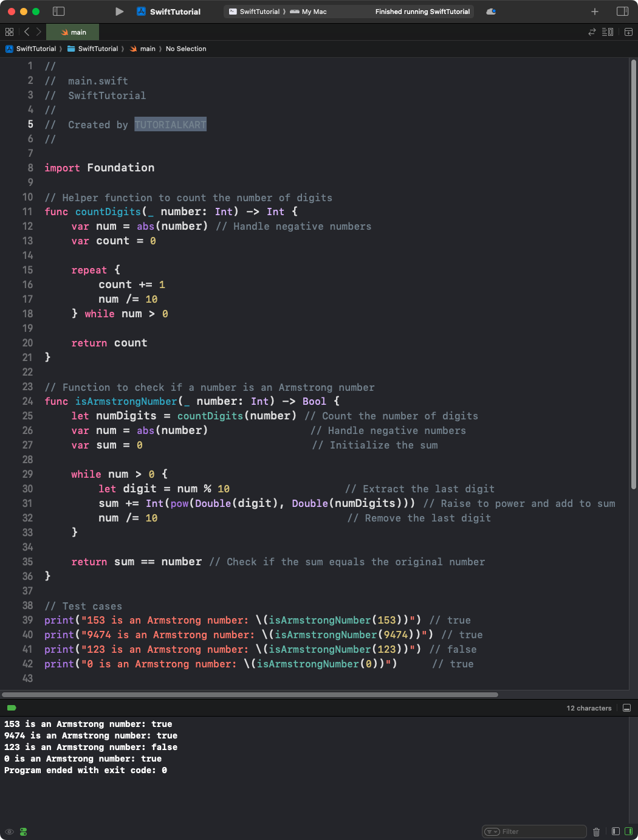Viewport: 638px width, 840px height.
Task: Toggle the Navigator sidebar
Action: (58, 12)
